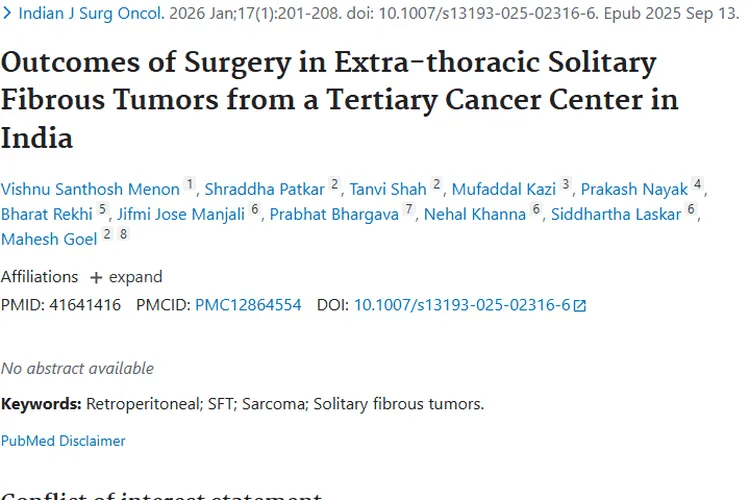Select author Tanvi Shah
The width and height of the screenshot is (750, 500).
pos(388,190)
